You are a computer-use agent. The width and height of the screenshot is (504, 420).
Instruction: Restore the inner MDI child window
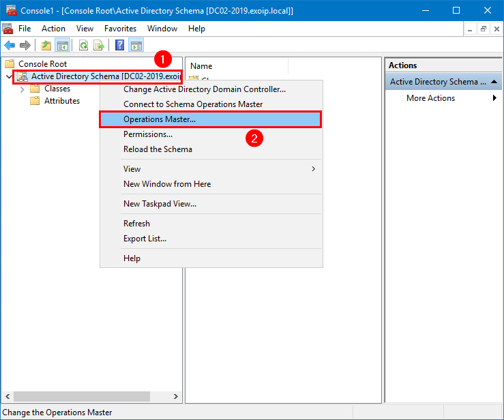483,29
